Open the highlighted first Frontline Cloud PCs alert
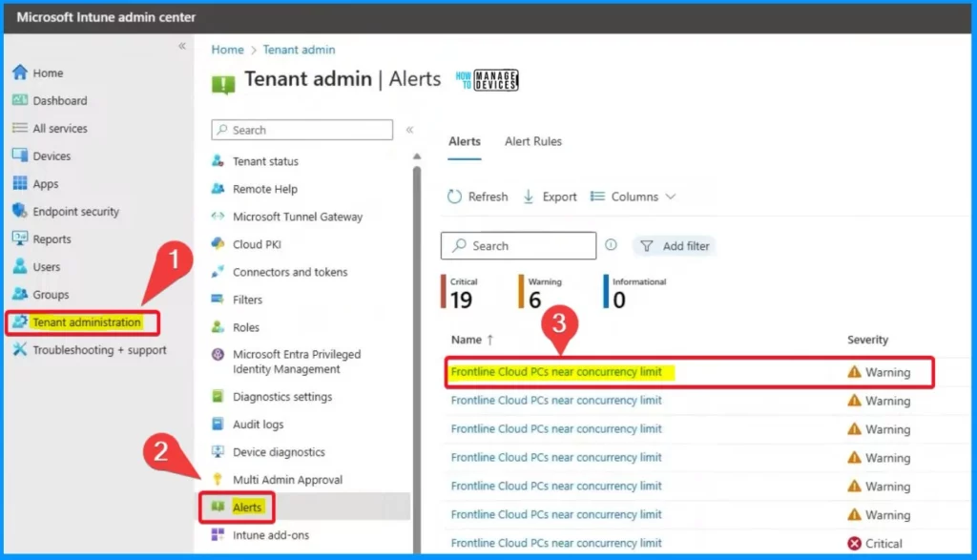 tap(556, 372)
